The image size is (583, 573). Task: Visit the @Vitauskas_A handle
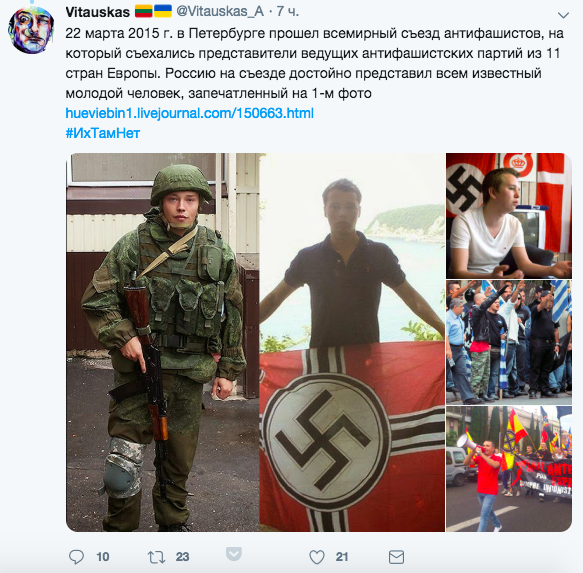(x=220, y=12)
